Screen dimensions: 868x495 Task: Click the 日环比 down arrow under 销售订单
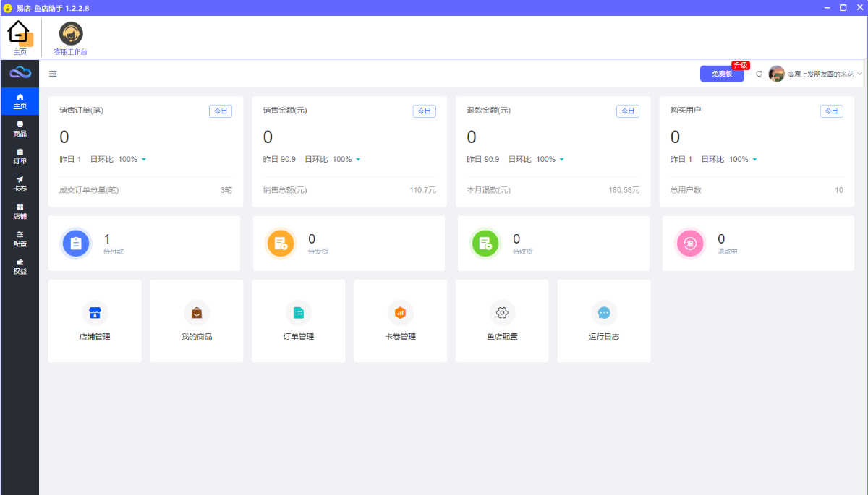(x=144, y=160)
